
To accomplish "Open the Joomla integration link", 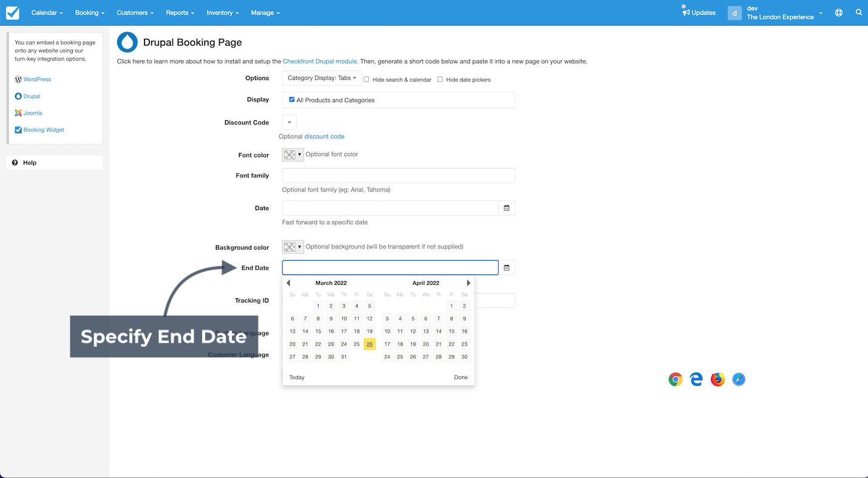I will (33, 113).
